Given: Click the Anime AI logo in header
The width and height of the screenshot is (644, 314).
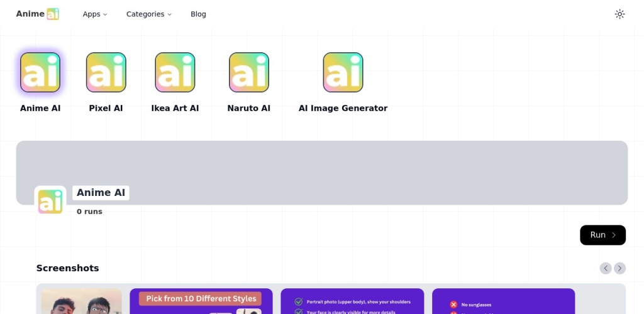Looking at the screenshot, I should [37, 14].
